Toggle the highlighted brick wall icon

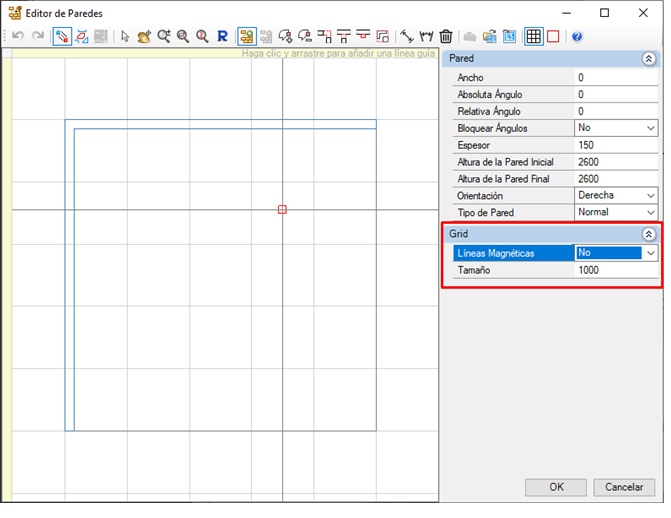247,36
